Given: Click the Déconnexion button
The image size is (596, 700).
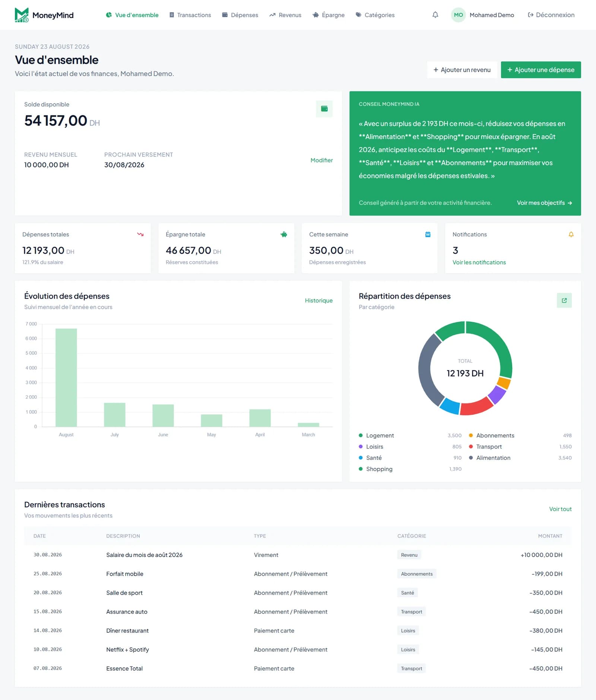Looking at the screenshot, I should 551,15.
